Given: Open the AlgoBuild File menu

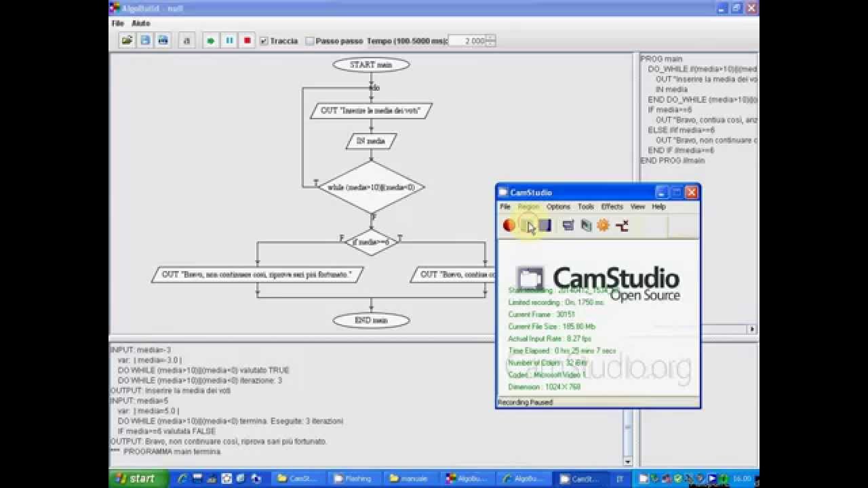Looking at the screenshot, I should (118, 23).
